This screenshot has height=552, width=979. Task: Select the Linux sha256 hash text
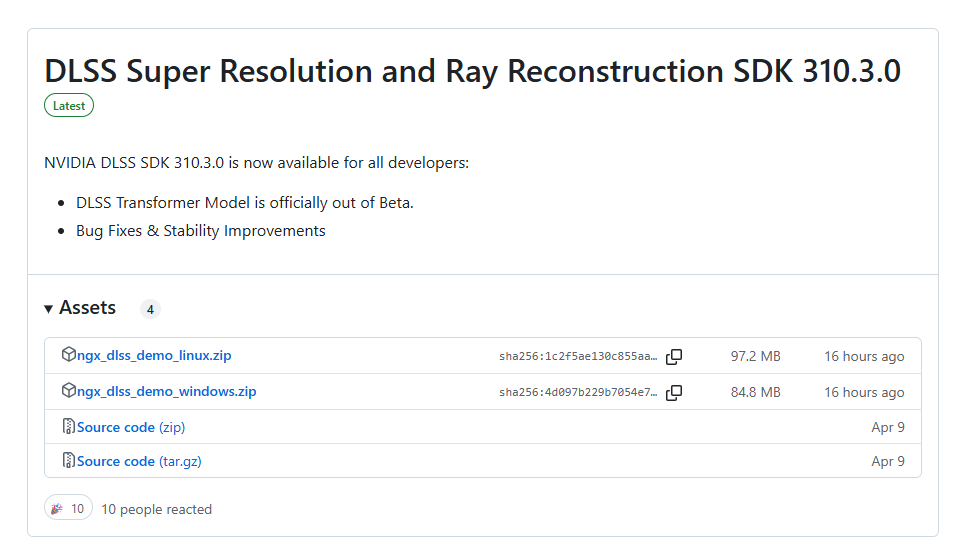point(578,357)
